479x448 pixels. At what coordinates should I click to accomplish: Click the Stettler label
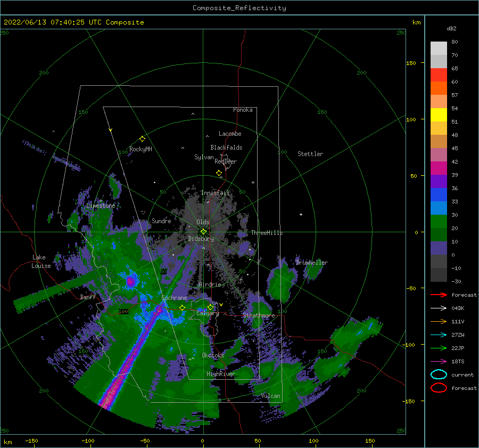(310, 154)
